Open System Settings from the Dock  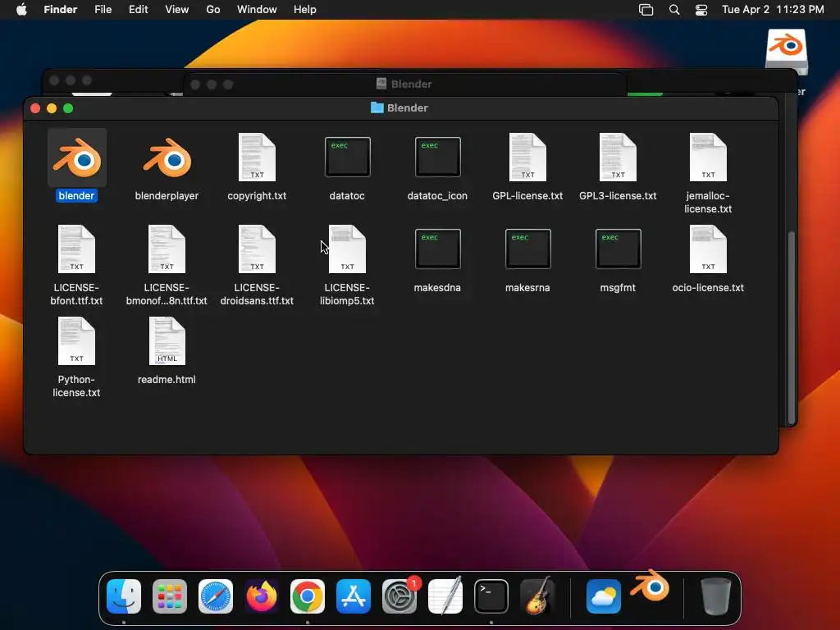tap(399, 596)
